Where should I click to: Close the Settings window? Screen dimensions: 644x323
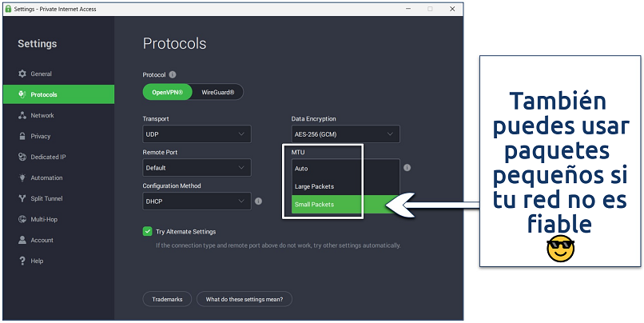pyautogui.click(x=452, y=9)
